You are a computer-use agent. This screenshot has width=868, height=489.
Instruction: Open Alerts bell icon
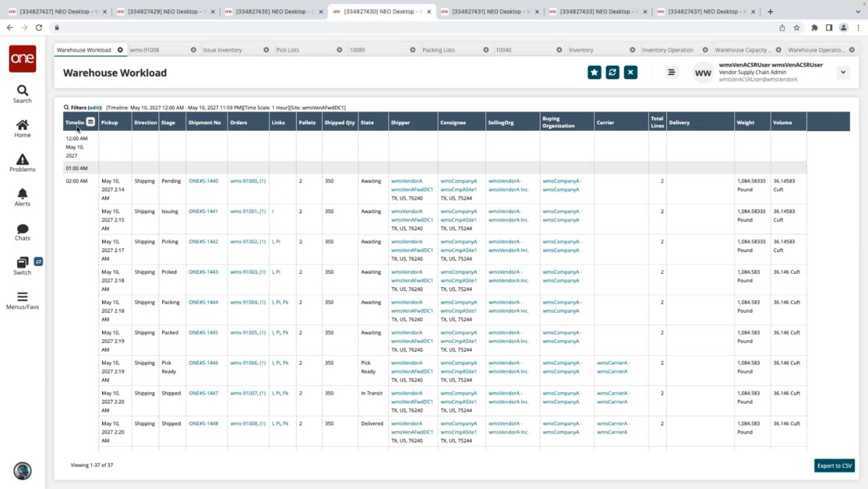point(22,197)
